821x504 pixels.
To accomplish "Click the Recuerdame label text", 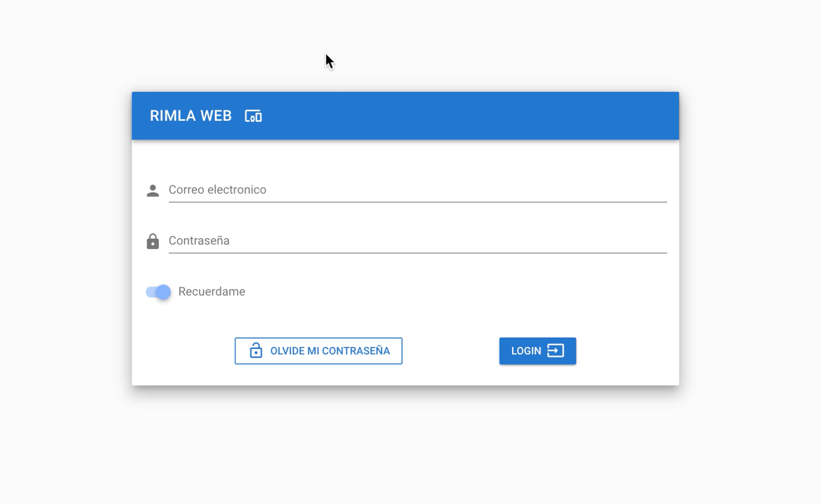I will pos(212,292).
